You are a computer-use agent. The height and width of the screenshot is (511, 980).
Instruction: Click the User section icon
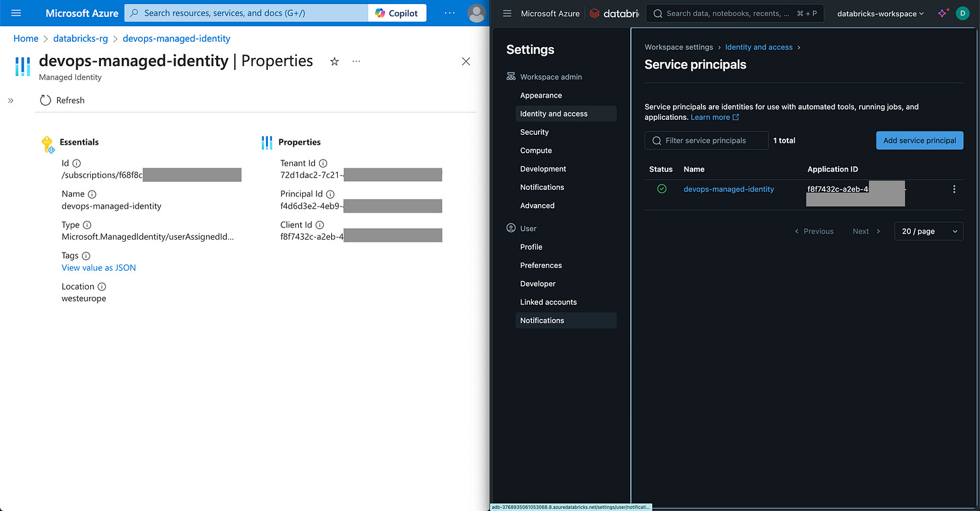(x=511, y=228)
